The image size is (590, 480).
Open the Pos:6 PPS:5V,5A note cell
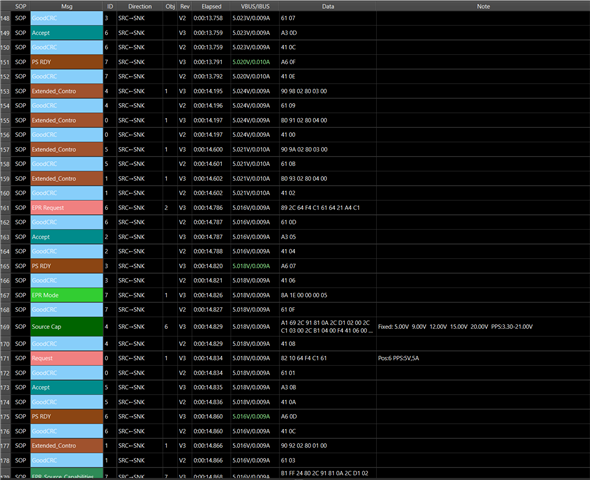(398, 358)
